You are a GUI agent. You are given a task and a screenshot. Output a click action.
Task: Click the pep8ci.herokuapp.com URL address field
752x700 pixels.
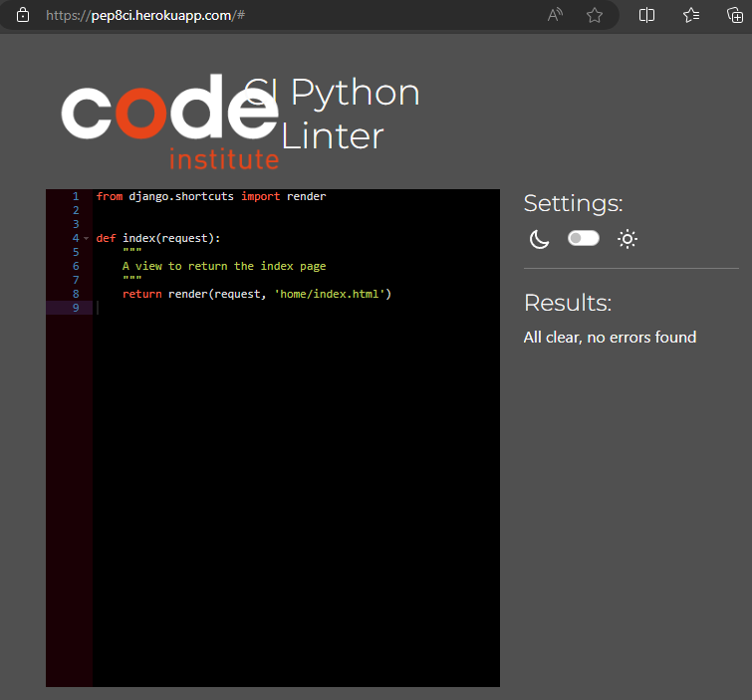coord(145,15)
